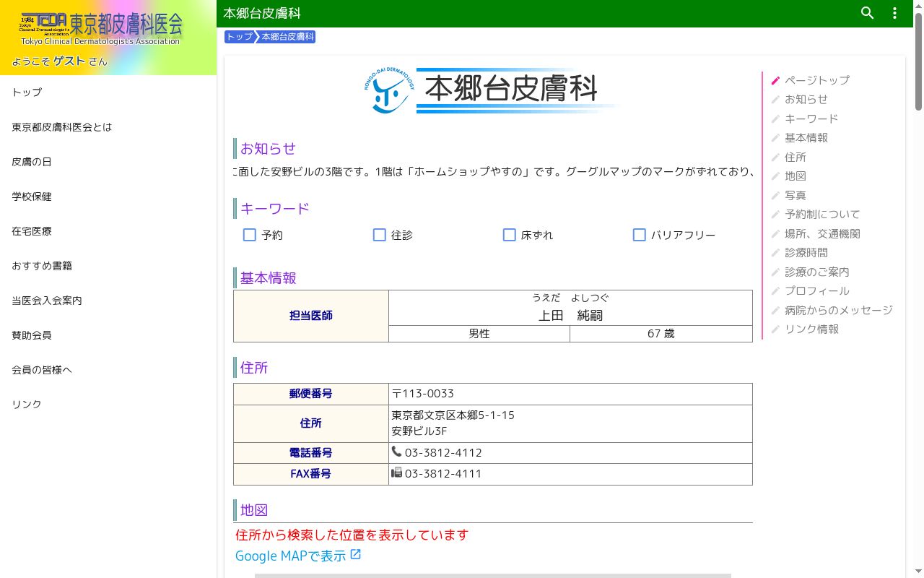This screenshot has height=578, width=924.
Task: Open 在宅医療 sidebar item
Action: tap(108, 231)
